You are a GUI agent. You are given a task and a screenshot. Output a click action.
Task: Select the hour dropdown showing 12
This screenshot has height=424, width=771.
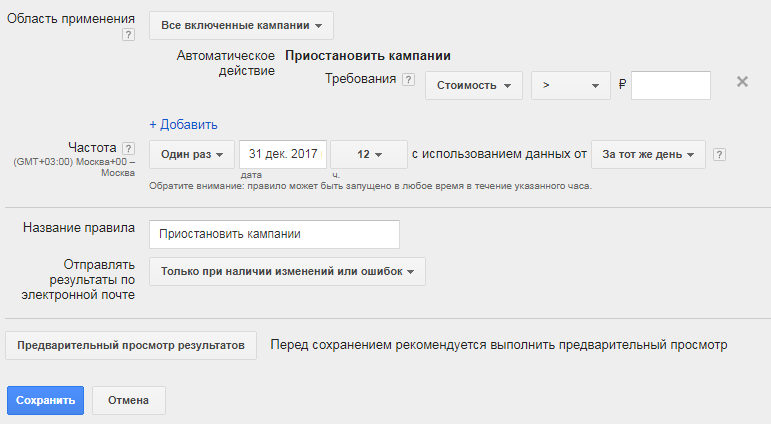(368, 155)
